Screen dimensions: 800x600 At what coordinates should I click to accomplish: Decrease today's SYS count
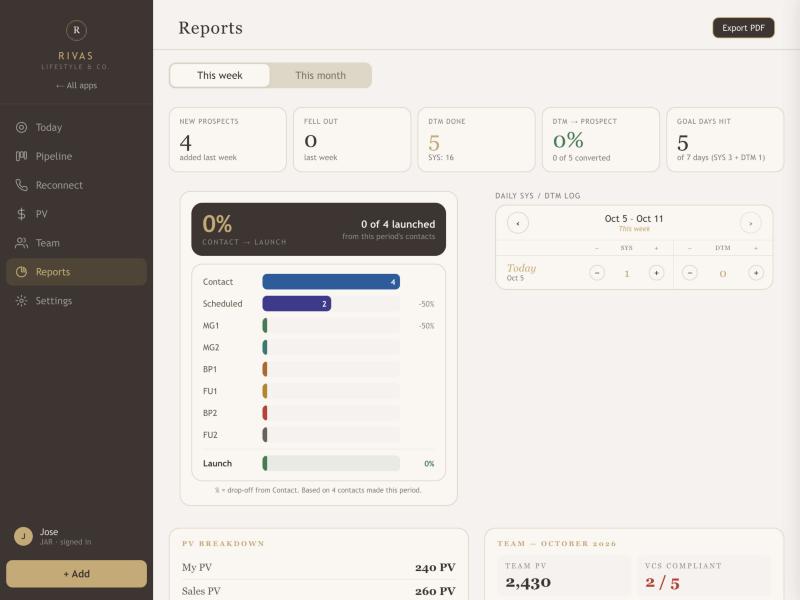click(x=597, y=272)
